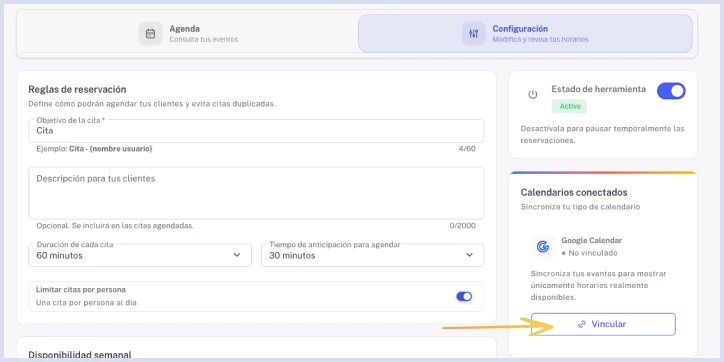
Task: Open the Agenda tab
Action: click(x=189, y=33)
